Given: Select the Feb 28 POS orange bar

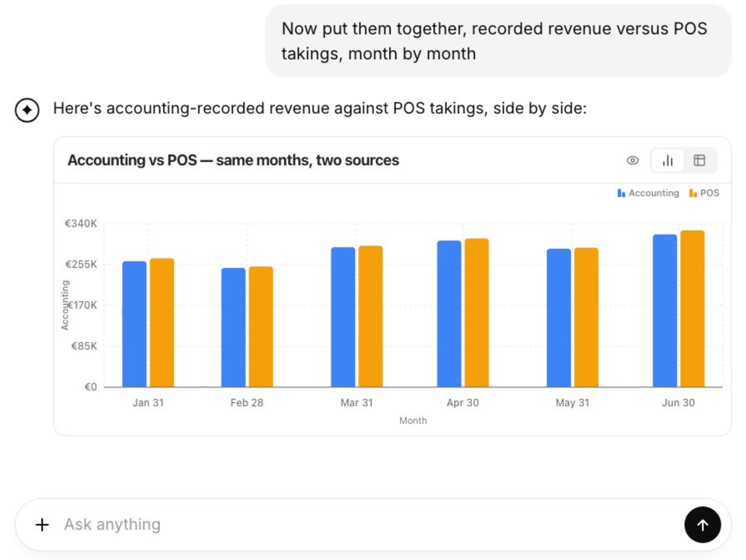Looking at the screenshot, I should click(x=261, y=327).
